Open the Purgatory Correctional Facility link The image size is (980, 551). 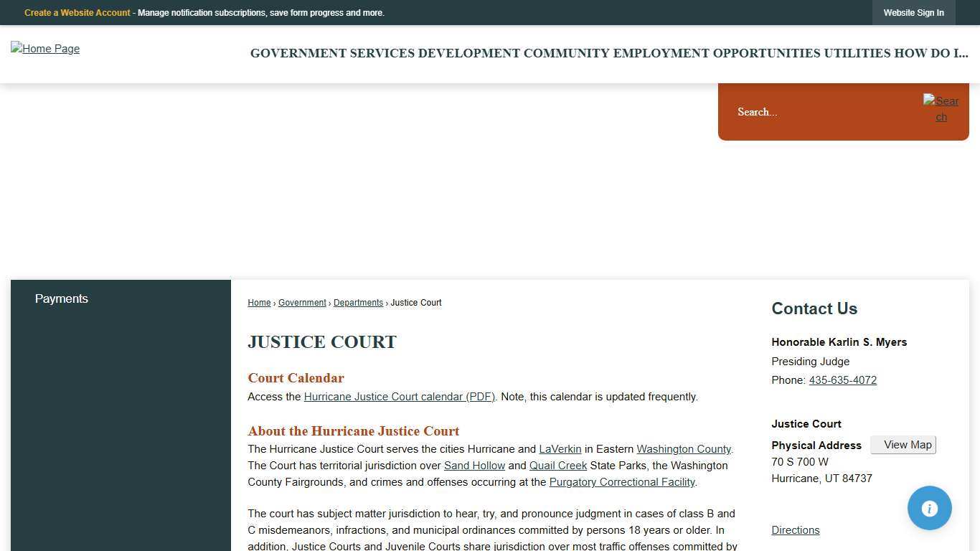(x=621, y=482)
